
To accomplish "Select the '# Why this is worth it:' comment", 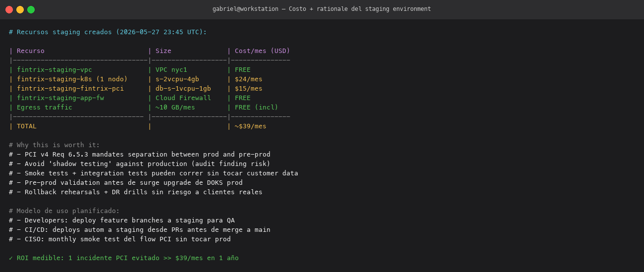I will pyautogui.click(x=54, y=145).
